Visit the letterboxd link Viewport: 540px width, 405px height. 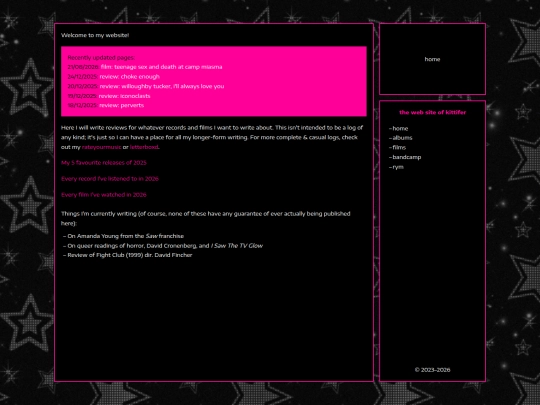coord(144,147)
